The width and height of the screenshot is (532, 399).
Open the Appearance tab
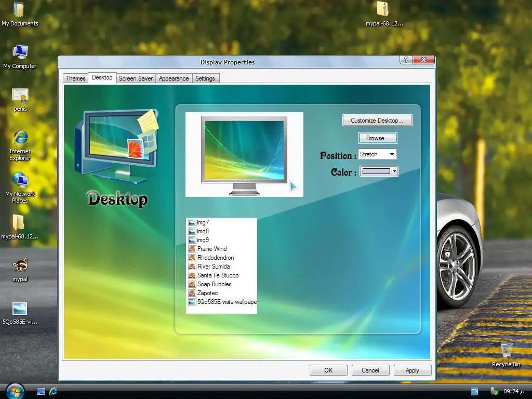pyautogui.click(x=174, y=78)
